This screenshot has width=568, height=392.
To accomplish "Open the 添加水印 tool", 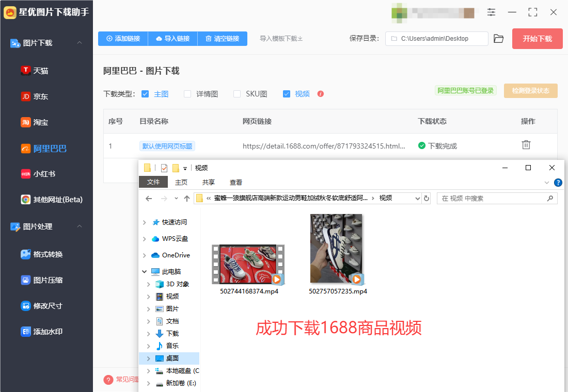I will pos(42,332).
